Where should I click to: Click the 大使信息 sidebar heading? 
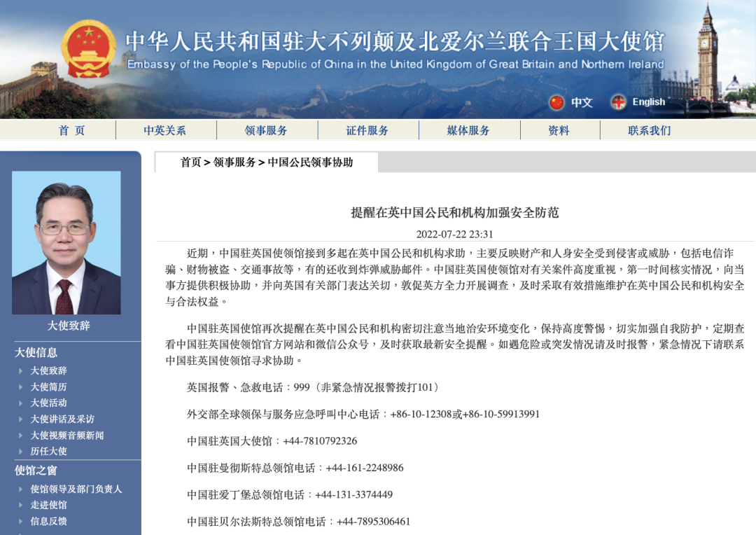point(36,353)
